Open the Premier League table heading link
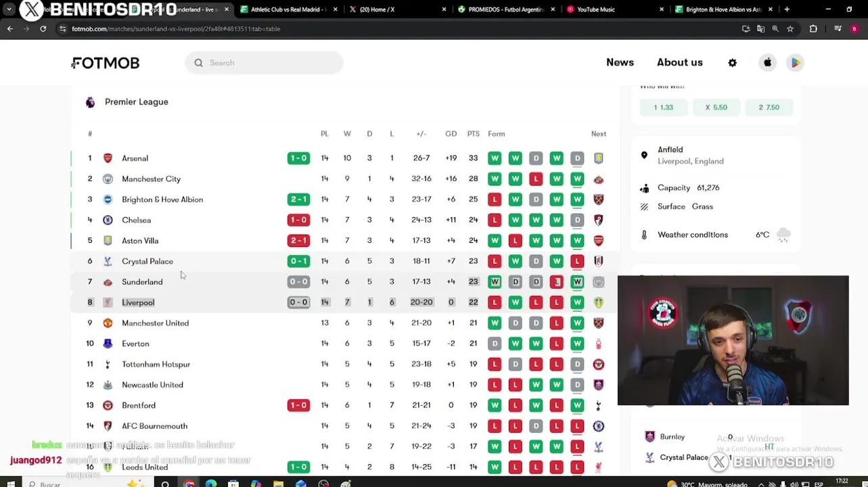Image resolution: width=868 pixels, height=487 pixels. (x=137, y=102)
